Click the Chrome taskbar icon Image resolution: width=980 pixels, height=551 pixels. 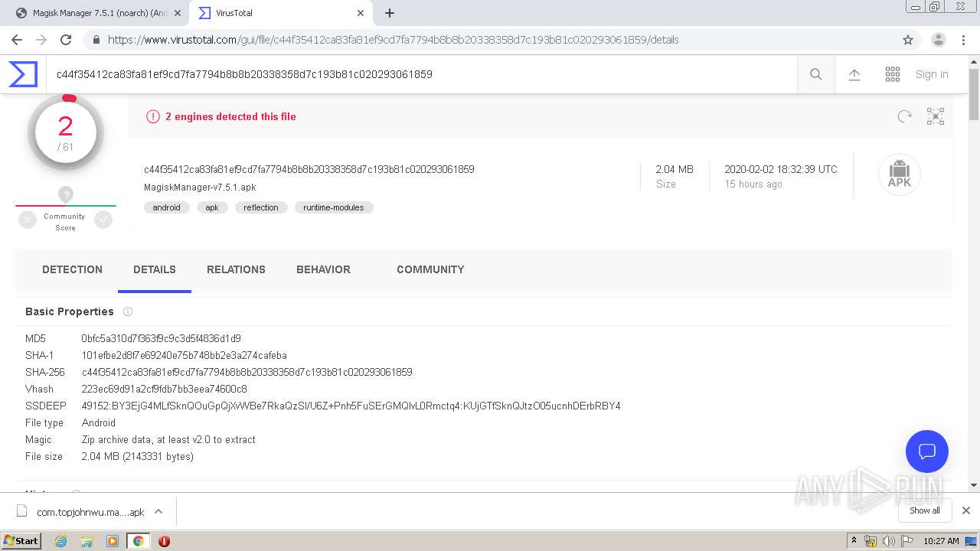[x=138, y=541]
